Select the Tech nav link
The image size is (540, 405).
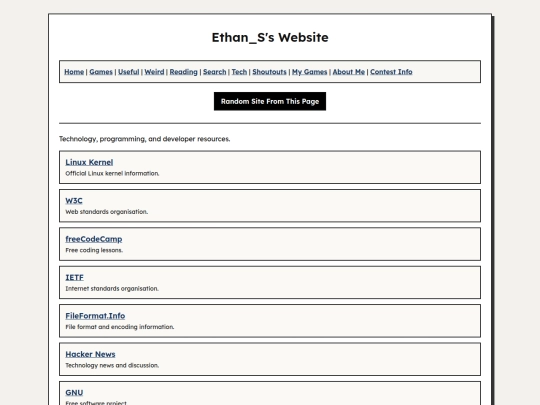click(x=239, y=72)
